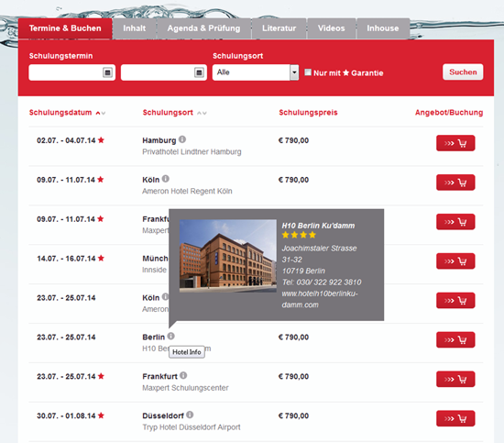Open the www.hotelh10berlinku-damm.com link in popup

pos(320,299)
